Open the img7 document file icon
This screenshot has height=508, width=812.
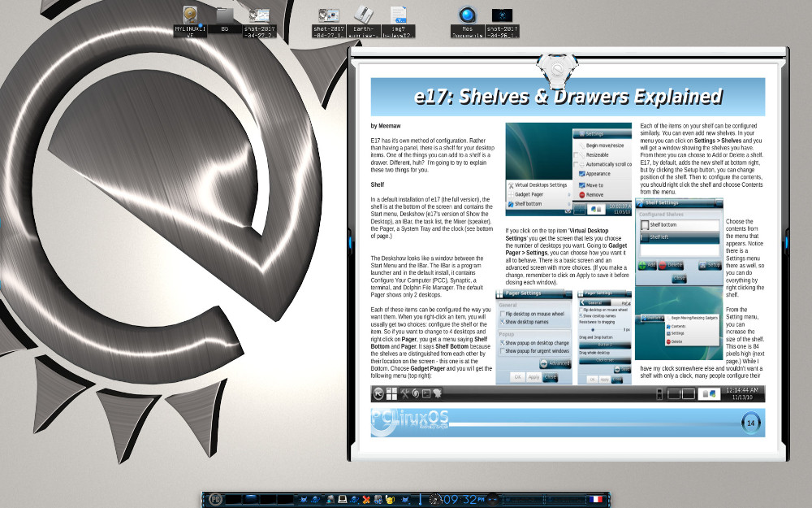point(398,22)
